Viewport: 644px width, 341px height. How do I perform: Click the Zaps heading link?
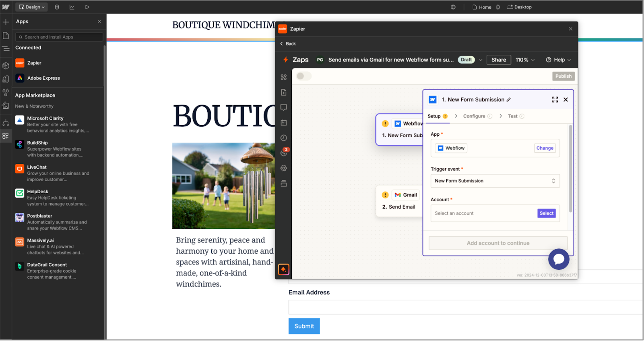pyautogui.click(x=300, y=60)
